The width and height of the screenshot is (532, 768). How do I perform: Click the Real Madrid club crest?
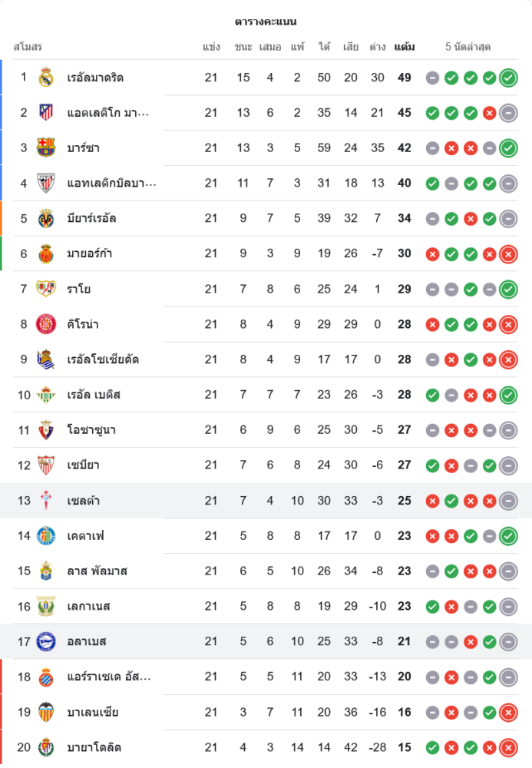tap(46, 78)
